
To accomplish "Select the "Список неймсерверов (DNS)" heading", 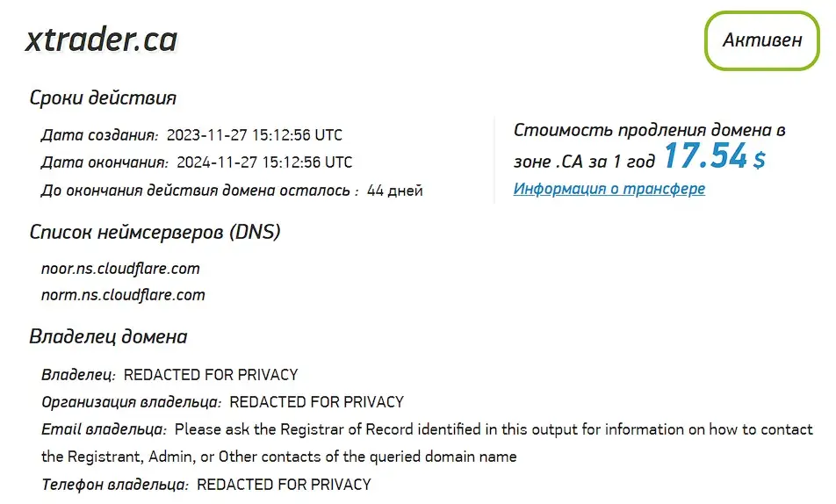I will tap(155, 232).
